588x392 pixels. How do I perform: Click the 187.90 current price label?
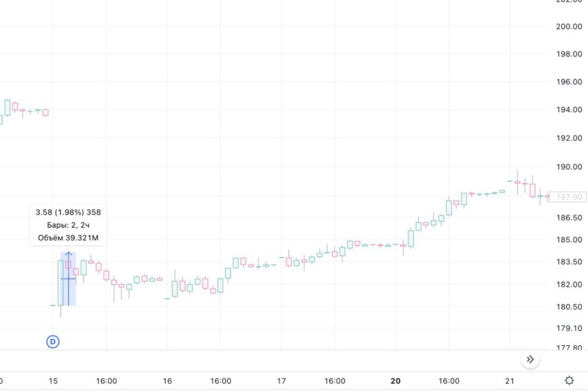point(569,197)
